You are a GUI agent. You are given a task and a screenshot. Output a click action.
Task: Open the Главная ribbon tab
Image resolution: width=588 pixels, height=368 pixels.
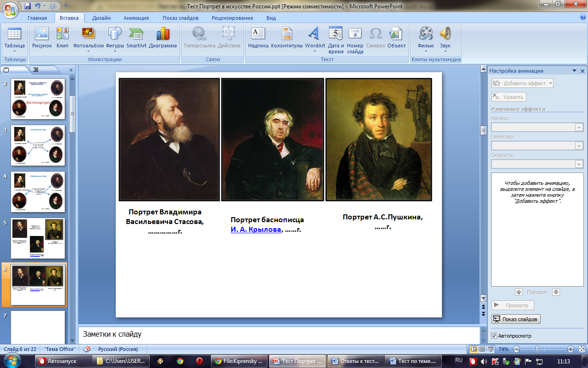(x=37, y=18)
